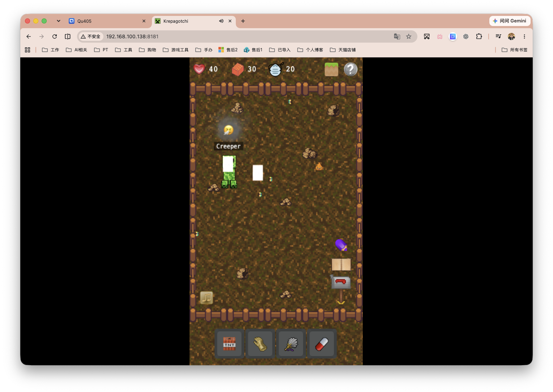Viewport: 553px width, 392px height.
Task: Open the 已导入 bookmarks folder
Action: tap(280, 50)
